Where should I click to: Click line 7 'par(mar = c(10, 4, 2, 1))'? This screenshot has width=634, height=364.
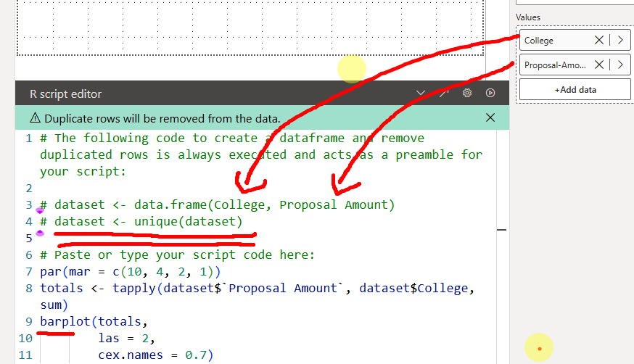coord(130,272)
